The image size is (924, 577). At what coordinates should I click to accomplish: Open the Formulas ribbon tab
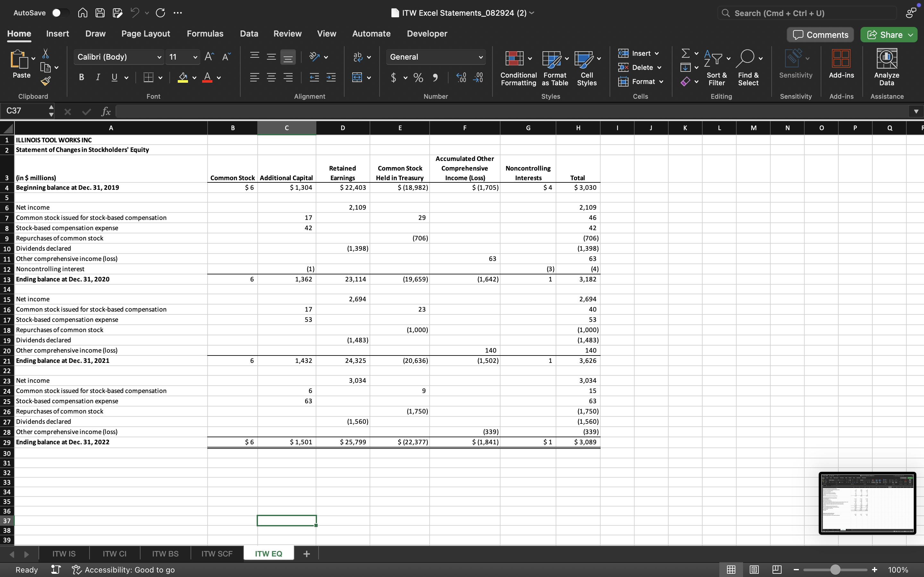205,34
